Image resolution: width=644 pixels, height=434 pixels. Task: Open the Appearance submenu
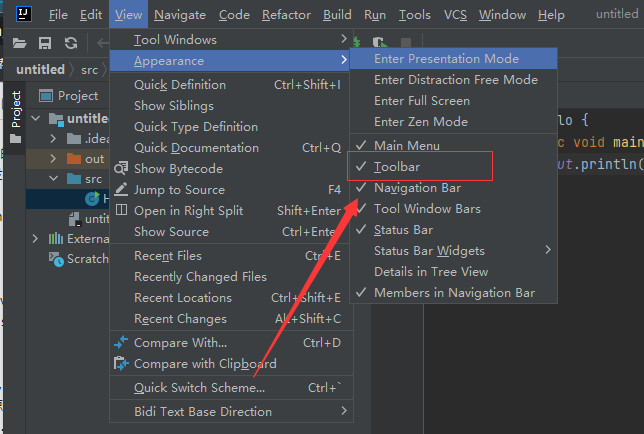click(x=230, y=61)
